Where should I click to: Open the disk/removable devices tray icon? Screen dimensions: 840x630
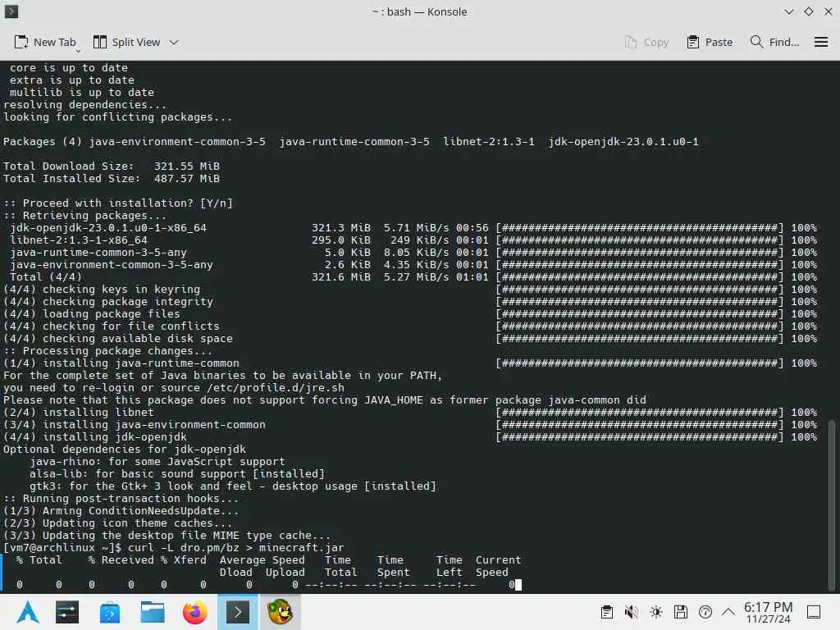point(681,612)
